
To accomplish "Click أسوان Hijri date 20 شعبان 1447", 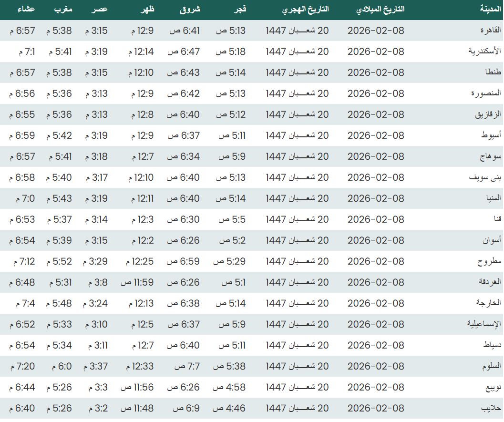I will [298, 240].
